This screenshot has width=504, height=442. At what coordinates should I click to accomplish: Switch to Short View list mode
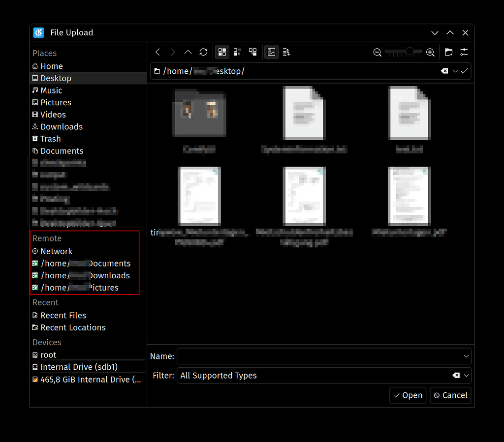coord(237,52)
